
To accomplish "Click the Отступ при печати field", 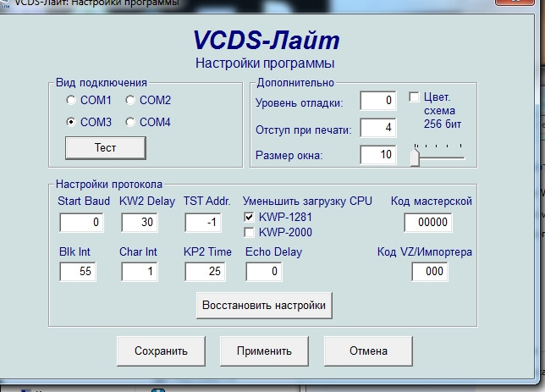I will coord(378,128).
